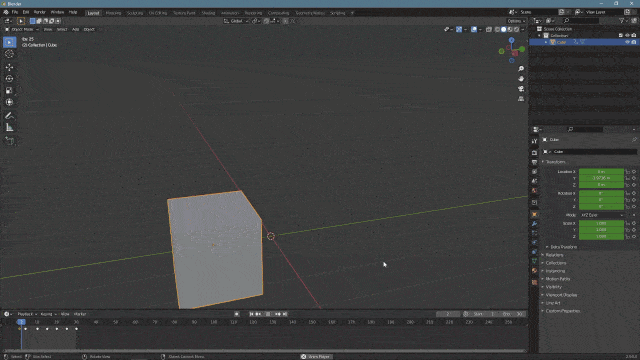Toggle Scale X lock icon
This screenshot has width=640, height=360.
pyautogui.click(x=628, y=224)
